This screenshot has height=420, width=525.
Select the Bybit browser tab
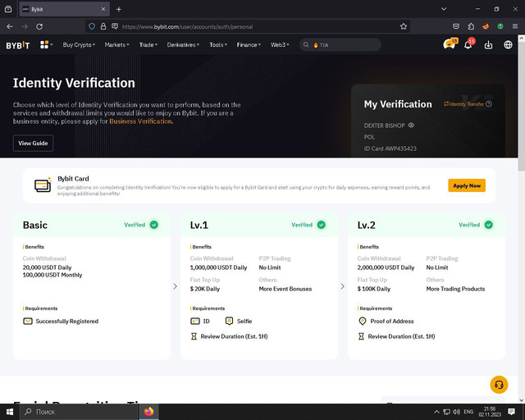coord(64,9)
